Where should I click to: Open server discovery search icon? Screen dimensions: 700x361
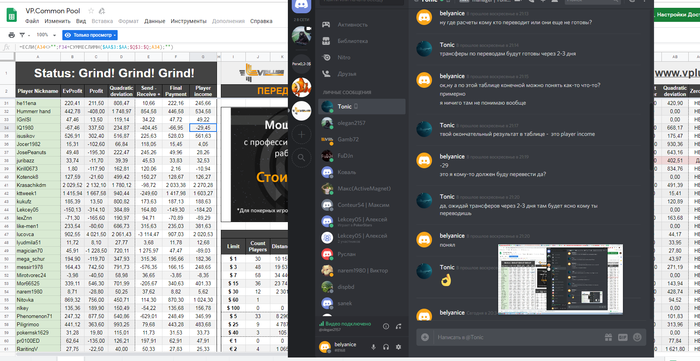tap(301, 157)
